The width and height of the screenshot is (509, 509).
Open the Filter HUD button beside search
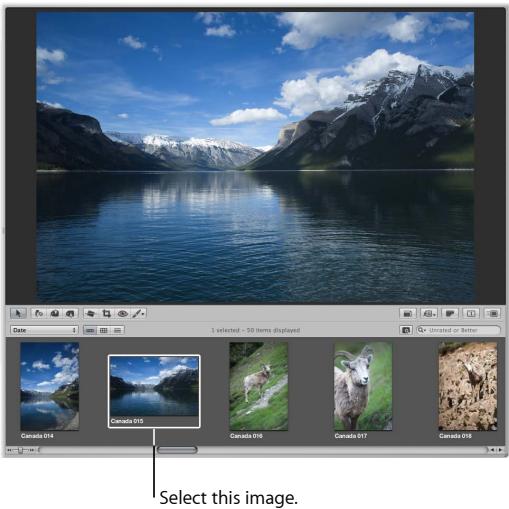[406, 330]
